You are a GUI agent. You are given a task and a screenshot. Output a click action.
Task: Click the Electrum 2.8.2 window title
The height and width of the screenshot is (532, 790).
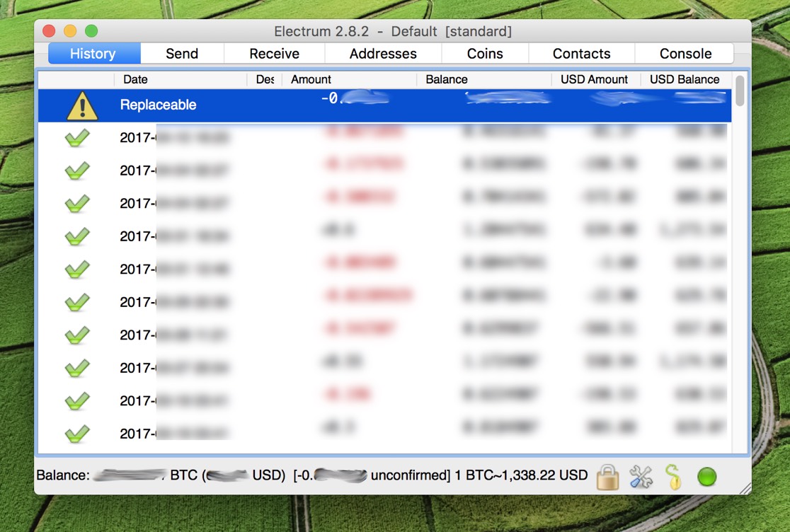pos(392,31)
